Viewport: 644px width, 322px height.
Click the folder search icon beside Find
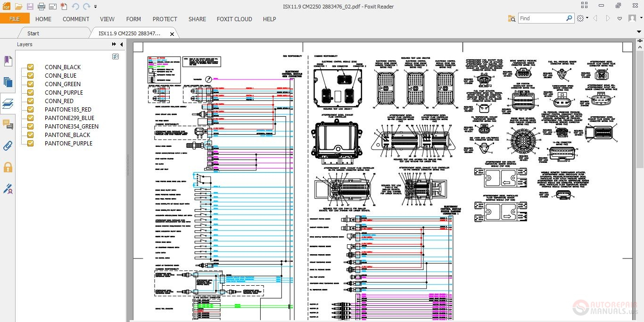tap(512, 18)
